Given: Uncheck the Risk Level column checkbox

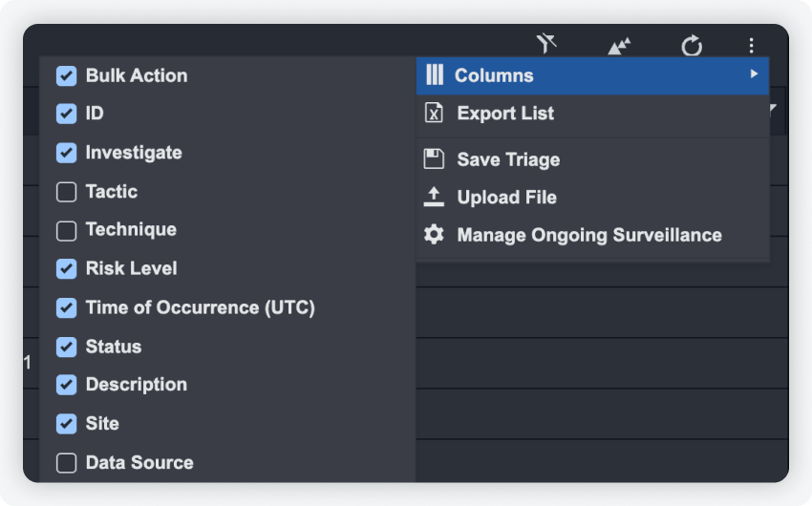Looking at the screenshot, I should click(x=66, y=269).
